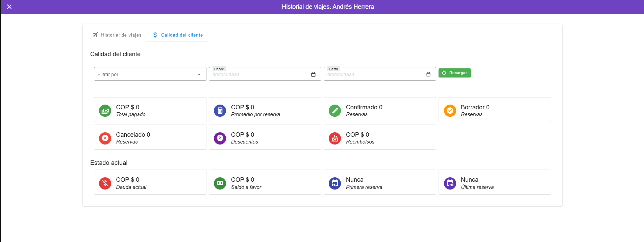The image size is (644, 242).
Task: Switch to the Historial de viajes tab
Action: 117,35
